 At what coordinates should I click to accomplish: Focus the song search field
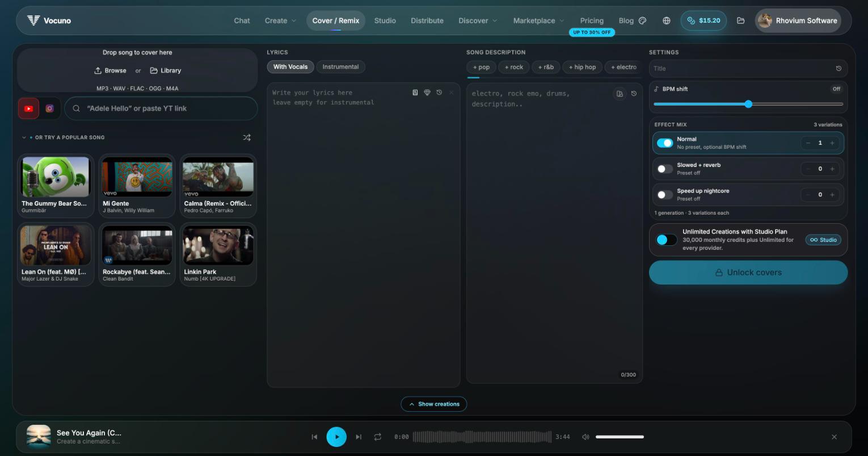click(x=161, y=108)
